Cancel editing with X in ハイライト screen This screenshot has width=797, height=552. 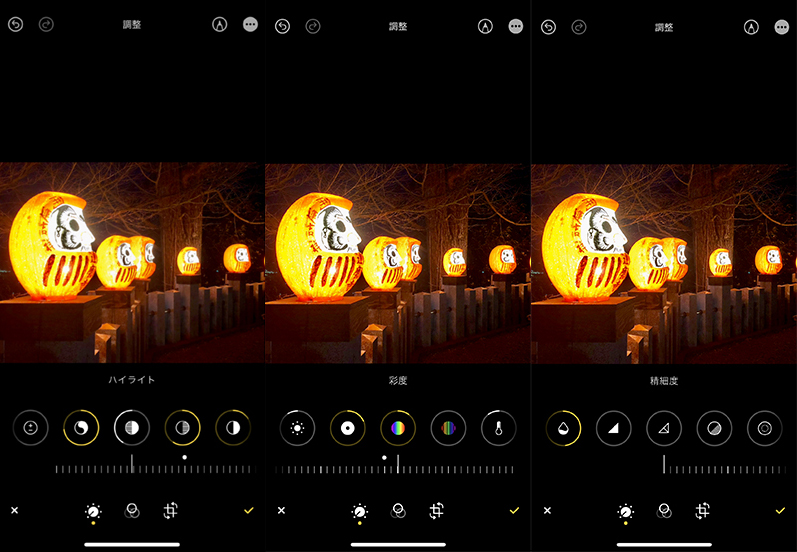15,510
